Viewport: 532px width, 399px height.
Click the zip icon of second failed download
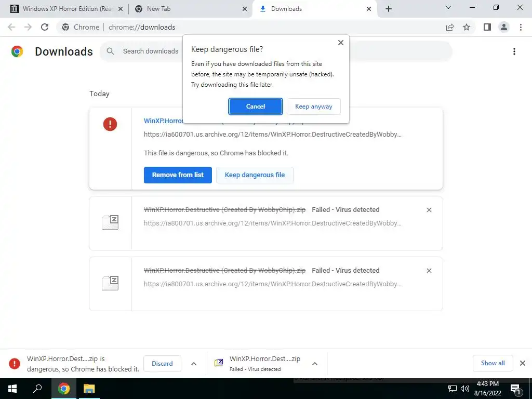point(110,283)
